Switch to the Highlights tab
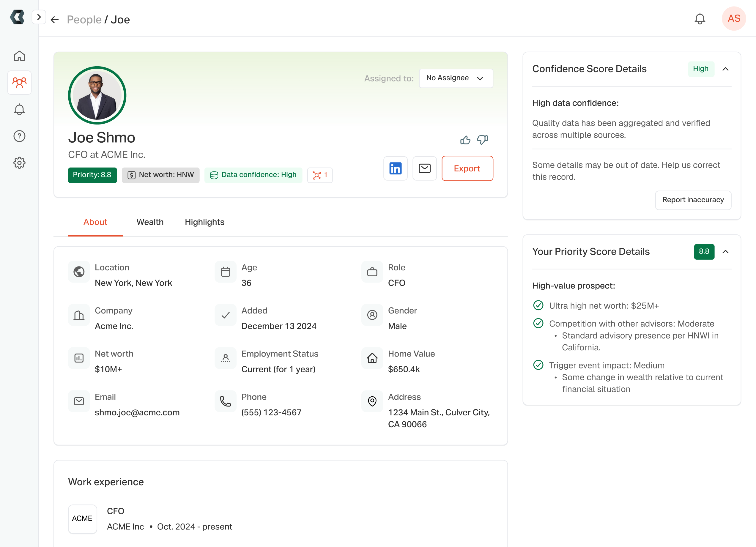 205,222
